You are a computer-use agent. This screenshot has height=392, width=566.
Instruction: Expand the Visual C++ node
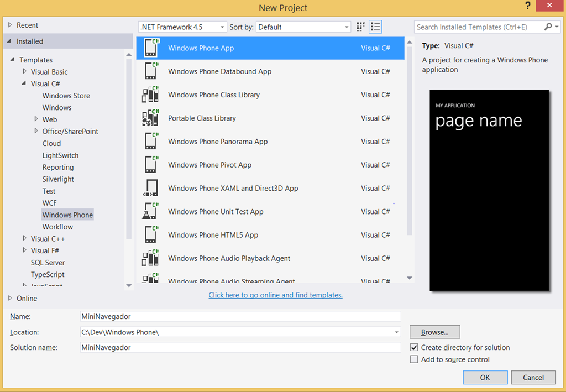click(x=24, y=238)
